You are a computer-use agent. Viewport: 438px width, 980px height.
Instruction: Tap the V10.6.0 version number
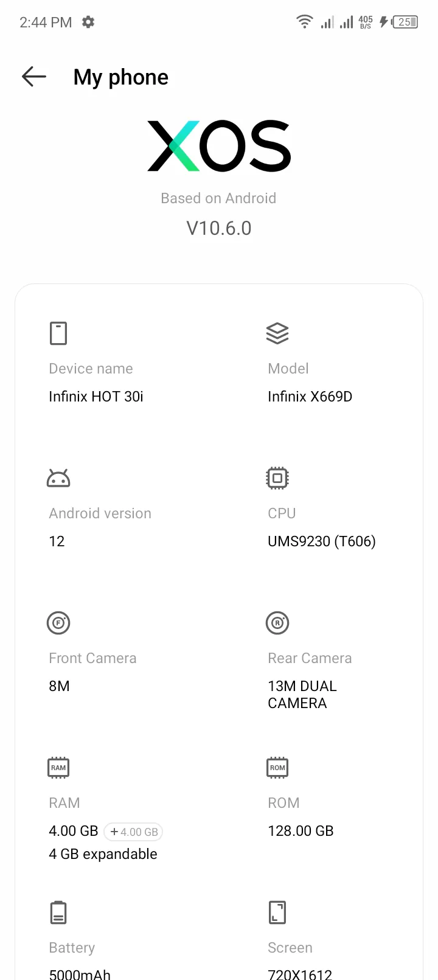pyautogui.click(x=219, y=228)
